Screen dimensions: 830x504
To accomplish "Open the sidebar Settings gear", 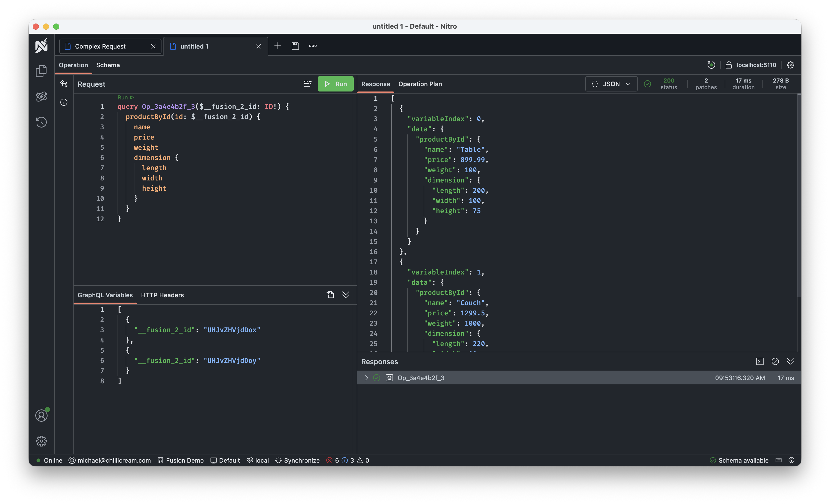I will pos(41,441).
